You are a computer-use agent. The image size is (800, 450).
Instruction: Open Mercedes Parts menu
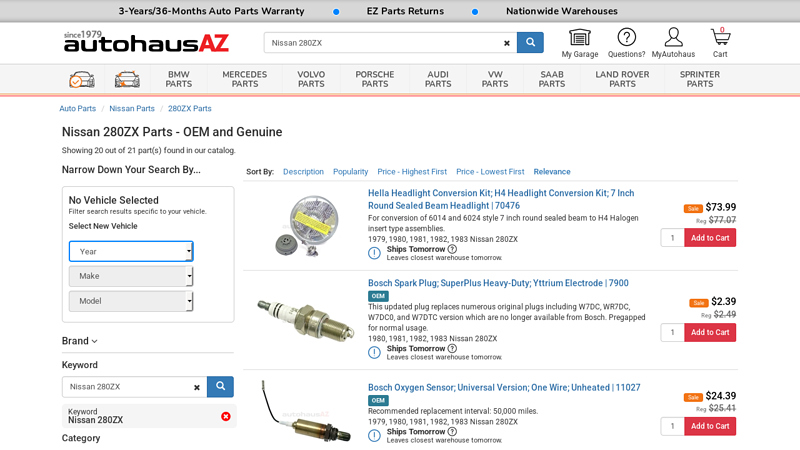(x=244, y=79)
